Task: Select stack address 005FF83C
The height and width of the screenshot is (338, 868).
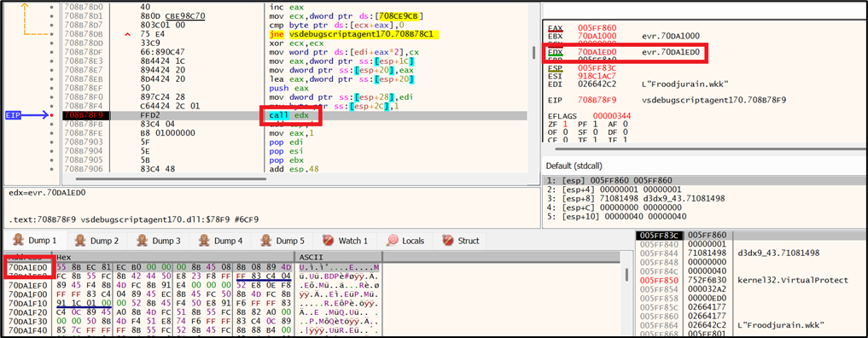Action: click(x=659, y=235)
